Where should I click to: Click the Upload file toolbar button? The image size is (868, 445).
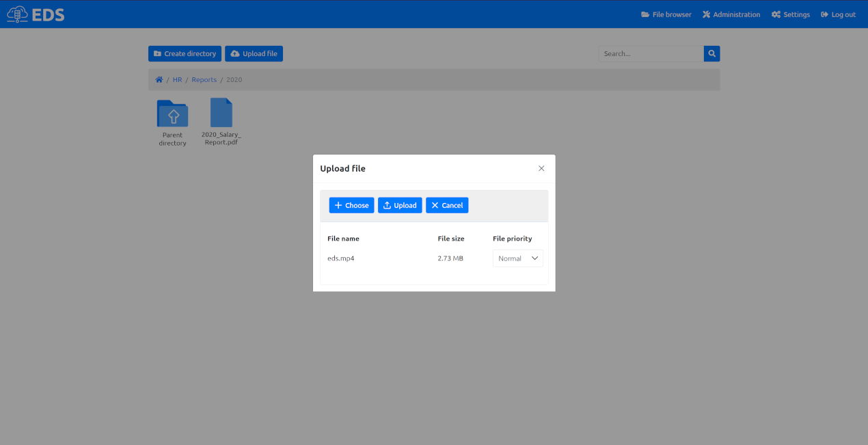coord(254,53)
